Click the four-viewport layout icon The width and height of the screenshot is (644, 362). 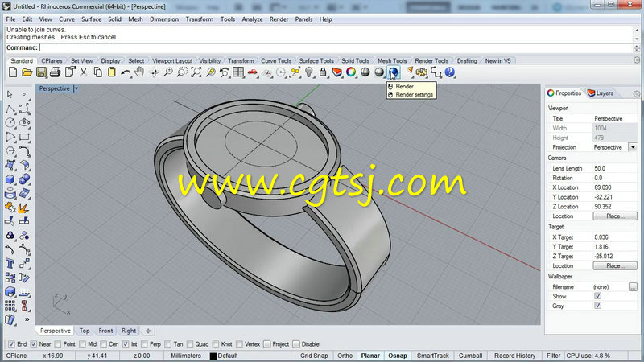[x=238, y=72]
